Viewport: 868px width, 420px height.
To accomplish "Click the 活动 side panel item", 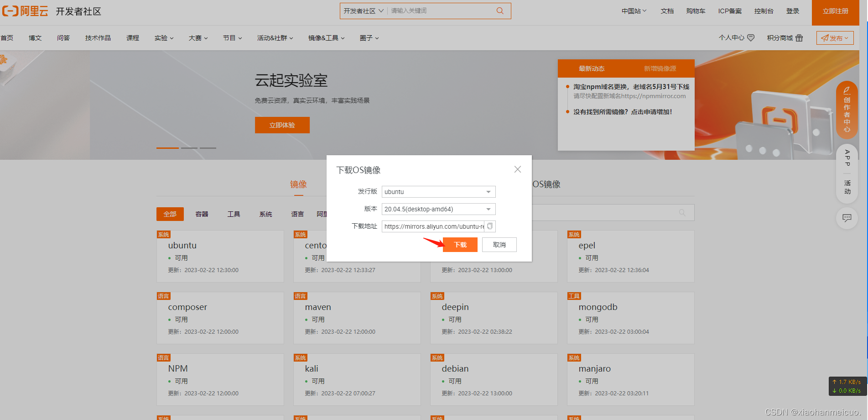I will pos(847,187).
